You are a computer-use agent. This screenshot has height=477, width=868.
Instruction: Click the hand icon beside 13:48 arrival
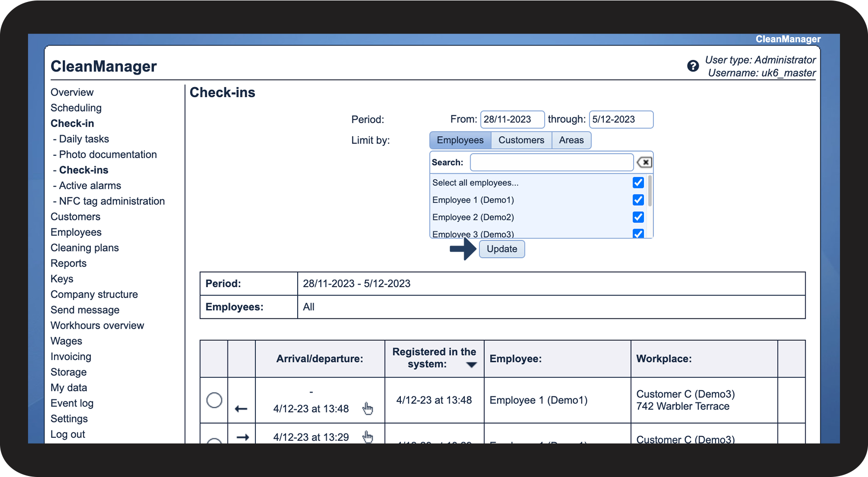(367, 408)
